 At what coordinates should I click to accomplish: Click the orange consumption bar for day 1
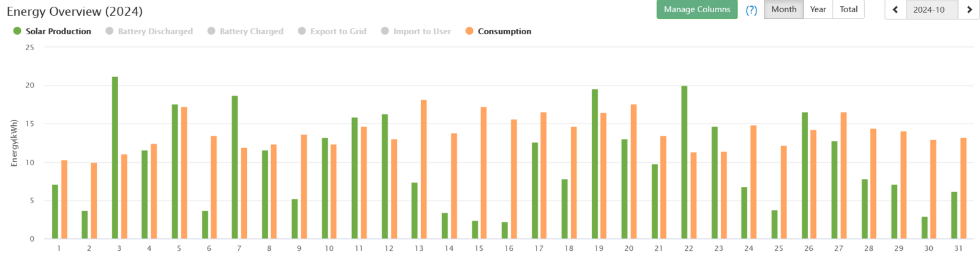[64, 199]
